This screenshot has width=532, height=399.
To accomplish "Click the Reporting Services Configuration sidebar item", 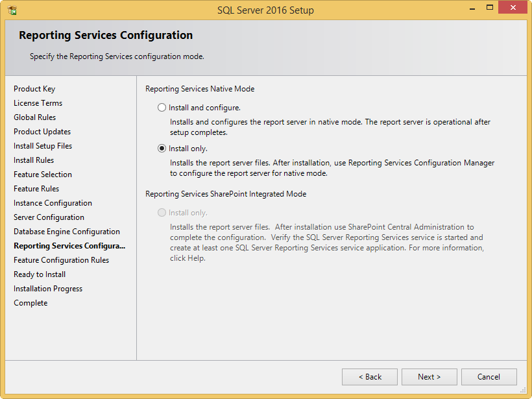I will coord(69,246).
